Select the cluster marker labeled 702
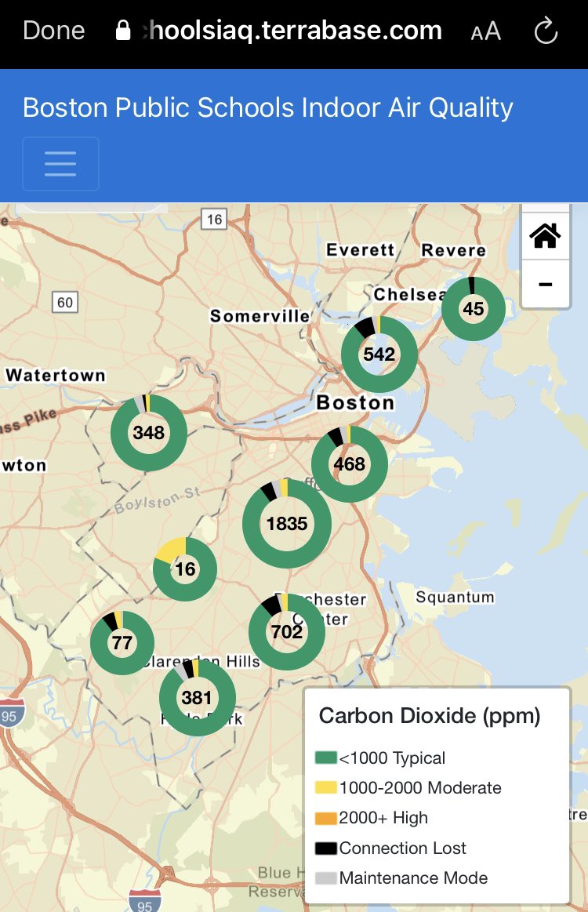The width and height of the screenshot is (588, 912). pos(287,631)
